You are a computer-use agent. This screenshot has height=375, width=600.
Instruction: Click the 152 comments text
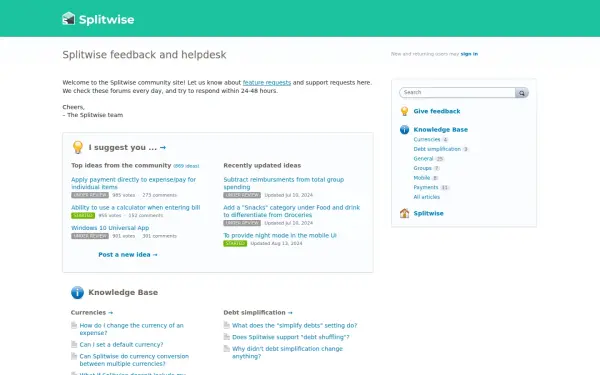(x=146, y=215)
